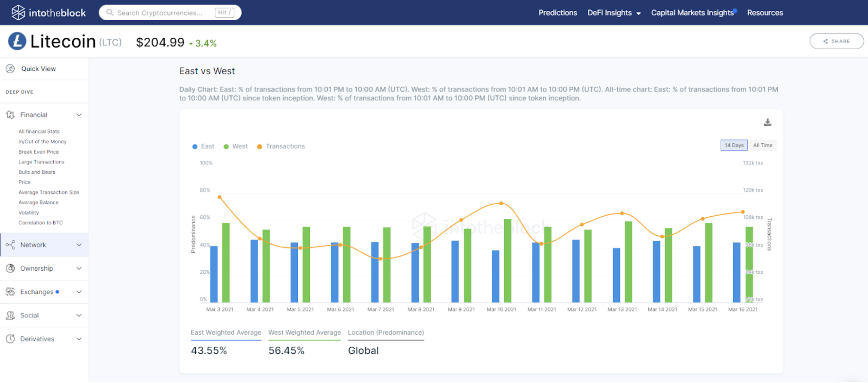
Task: Click the East vs West heading
Action: (x=207, y=71)
